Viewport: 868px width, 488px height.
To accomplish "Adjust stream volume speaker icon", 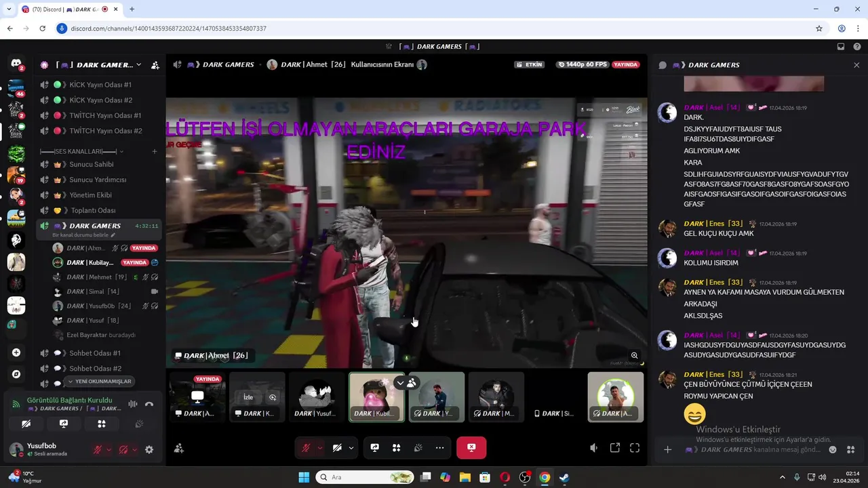I will [594, 448].
